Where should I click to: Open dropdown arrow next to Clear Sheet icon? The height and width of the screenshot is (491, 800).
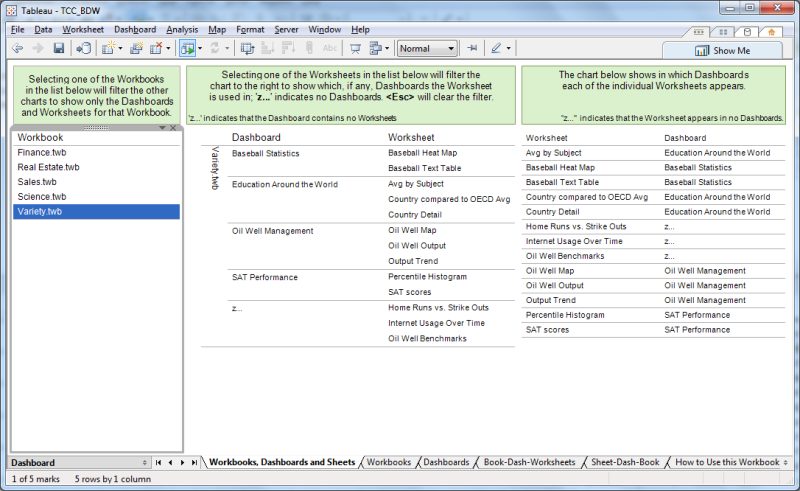click(x=168, y=48)
